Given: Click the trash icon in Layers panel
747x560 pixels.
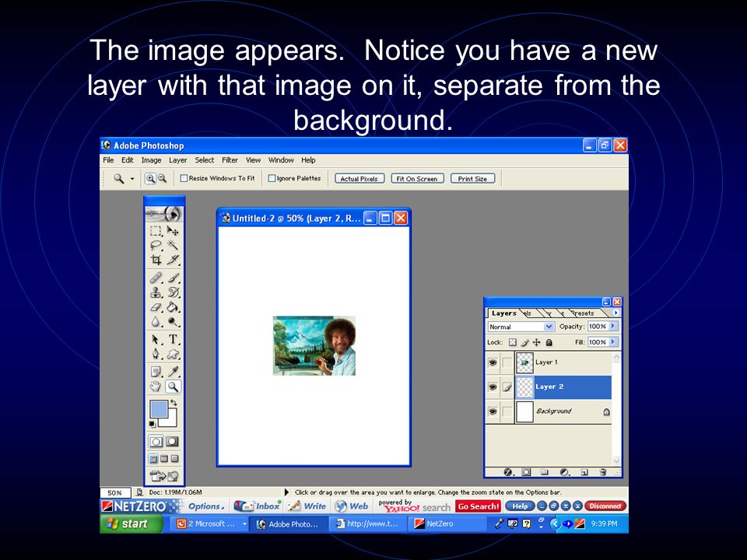Looking at the screenshot, I should pos(603,472).
